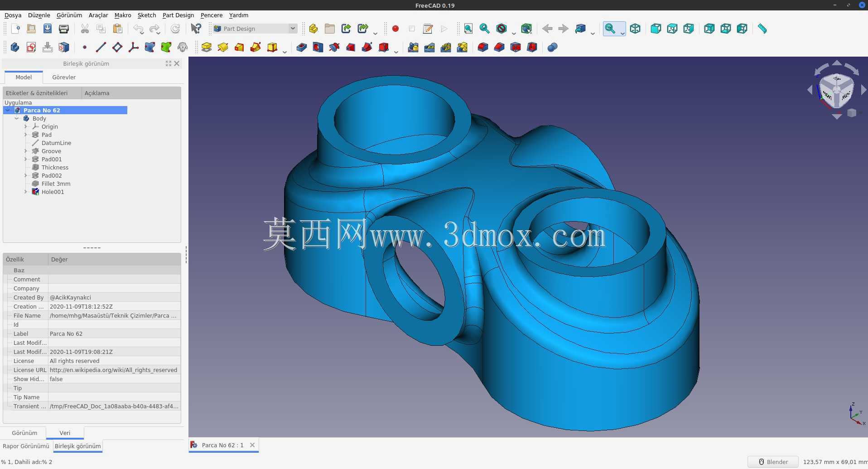
Task: Open the macro editor notepad icon
Action: [428, 29]
